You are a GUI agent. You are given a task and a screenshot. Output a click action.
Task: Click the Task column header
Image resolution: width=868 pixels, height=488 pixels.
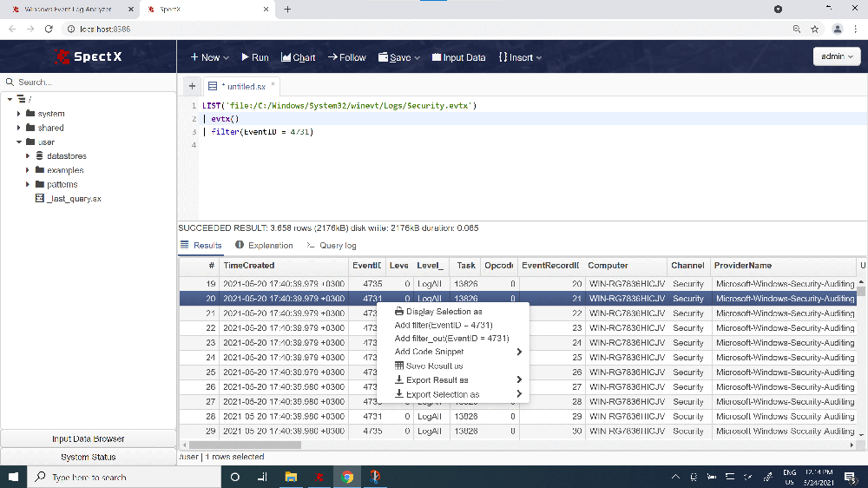465,266
